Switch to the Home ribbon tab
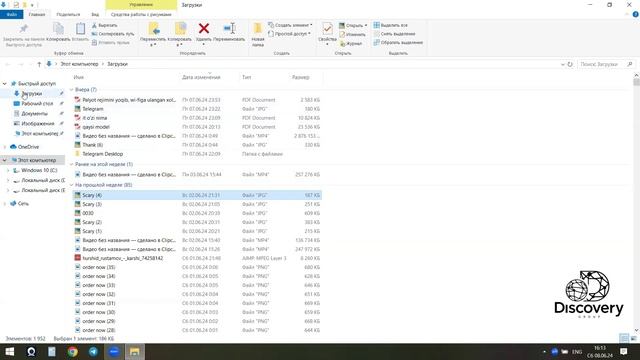 (37, 14)
